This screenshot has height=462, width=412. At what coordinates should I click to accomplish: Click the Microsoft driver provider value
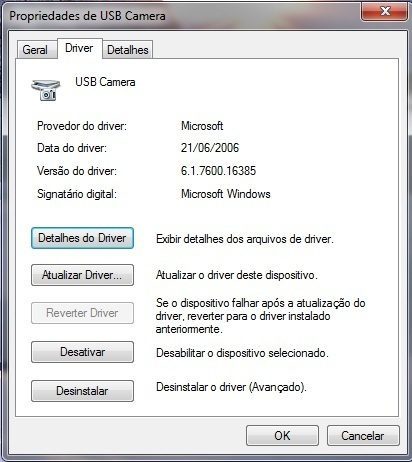[202, 126]
